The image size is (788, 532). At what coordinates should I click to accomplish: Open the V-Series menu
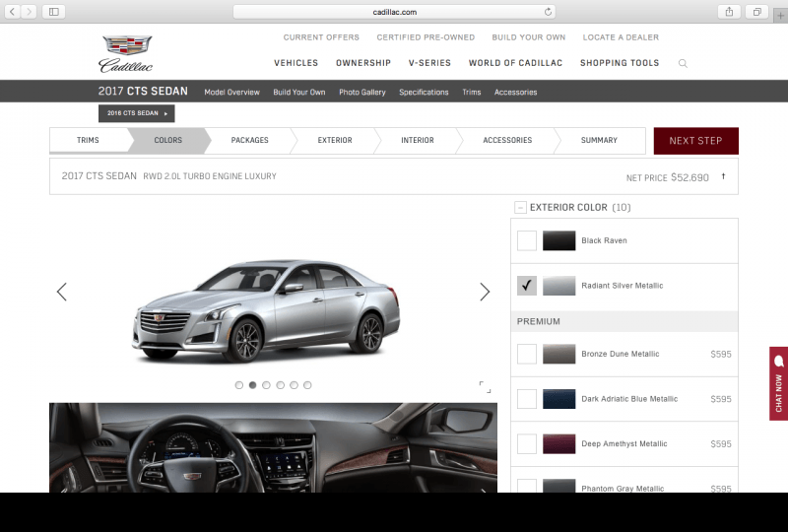pos(429,63)
